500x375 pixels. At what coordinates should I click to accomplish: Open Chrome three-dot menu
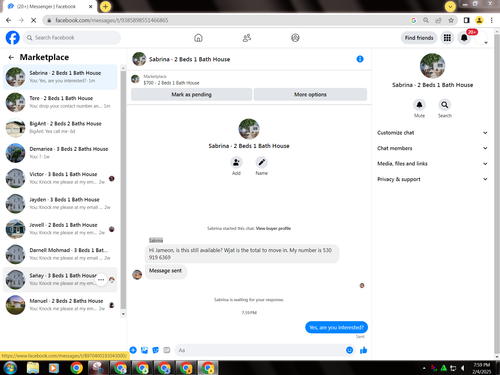492,20
